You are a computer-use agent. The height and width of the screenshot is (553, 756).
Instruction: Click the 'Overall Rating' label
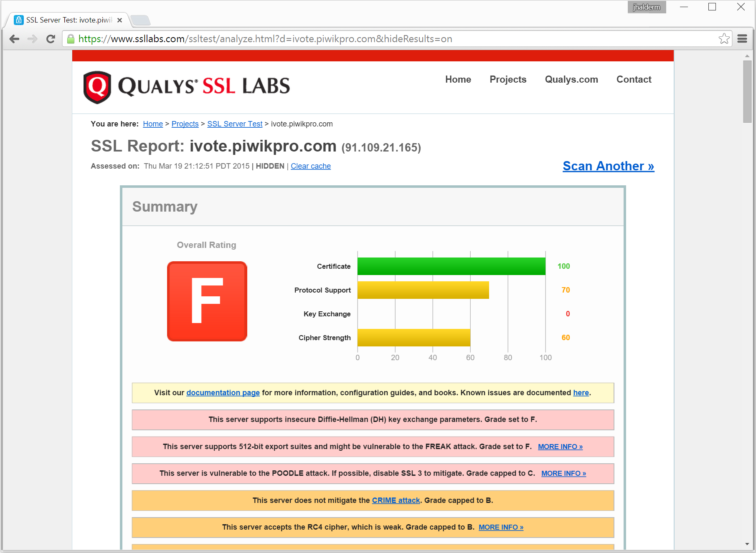tap(206, 245)
